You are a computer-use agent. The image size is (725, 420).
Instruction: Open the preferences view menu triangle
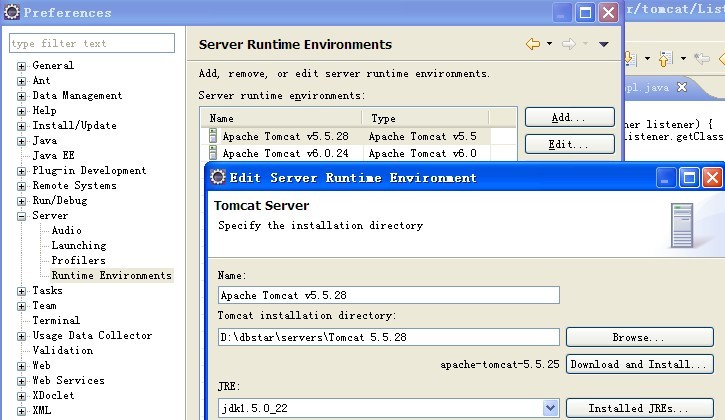coord(603,44)
